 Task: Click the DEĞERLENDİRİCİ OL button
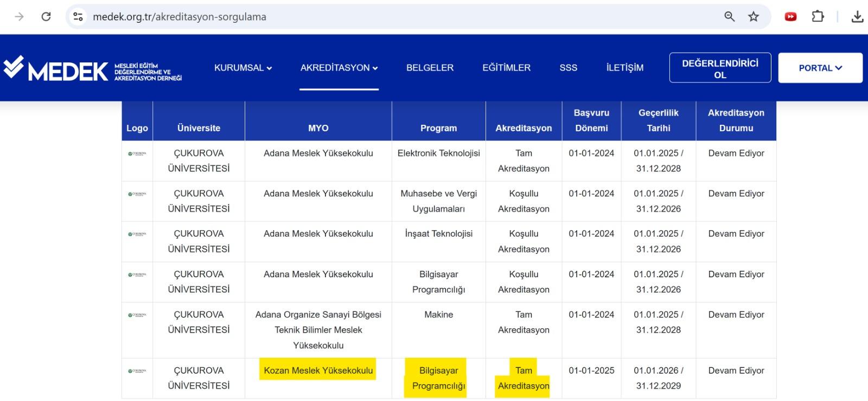720,68
